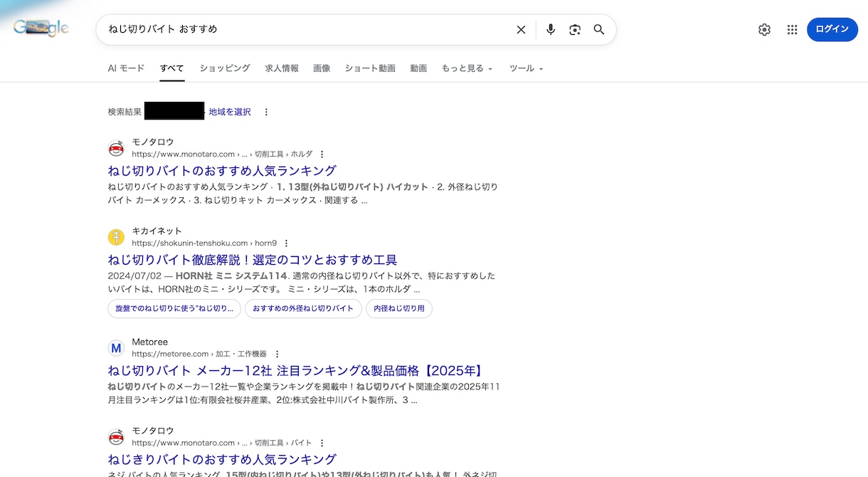Open ねじ切りバイト徹底解説 result link
The width and height of the screenshot is (868, 477).
pos(253,260)
